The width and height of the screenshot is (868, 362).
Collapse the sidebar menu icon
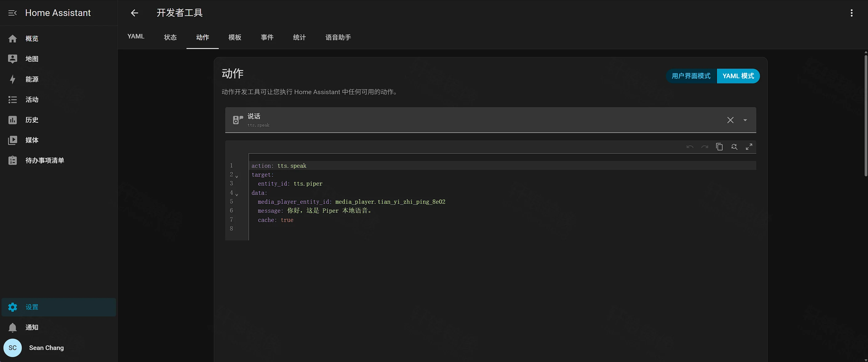13,13
